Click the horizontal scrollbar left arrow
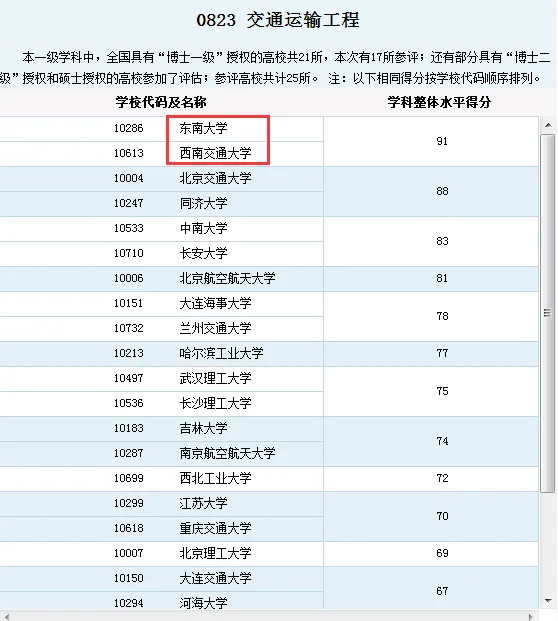 [6, 616]
